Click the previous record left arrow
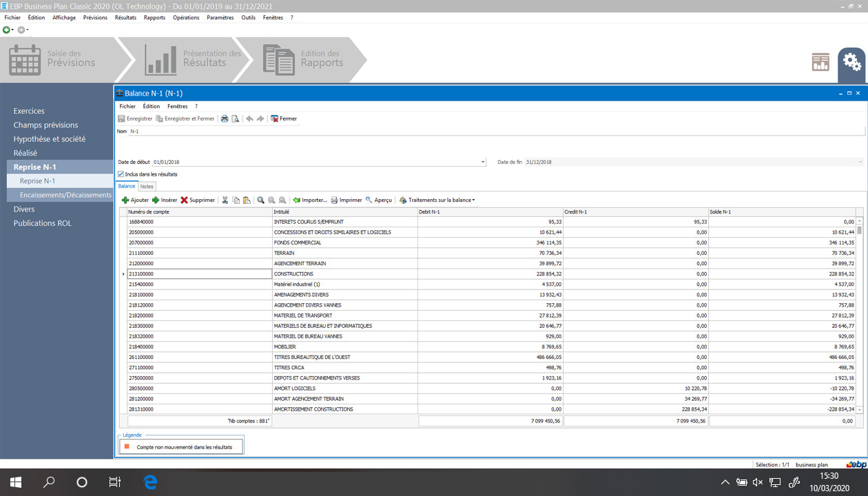This screenshot has width=868, height=496. coord(249,118)
